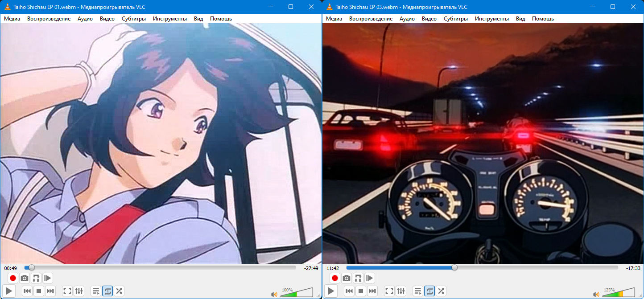Go to previous media in EP 01 window

pos(27,291)
